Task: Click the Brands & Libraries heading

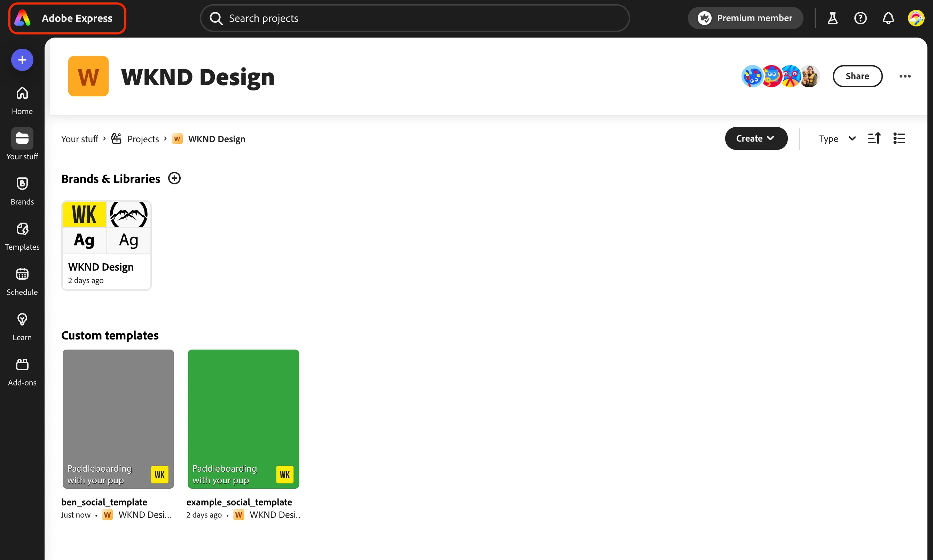Action: 111,178
